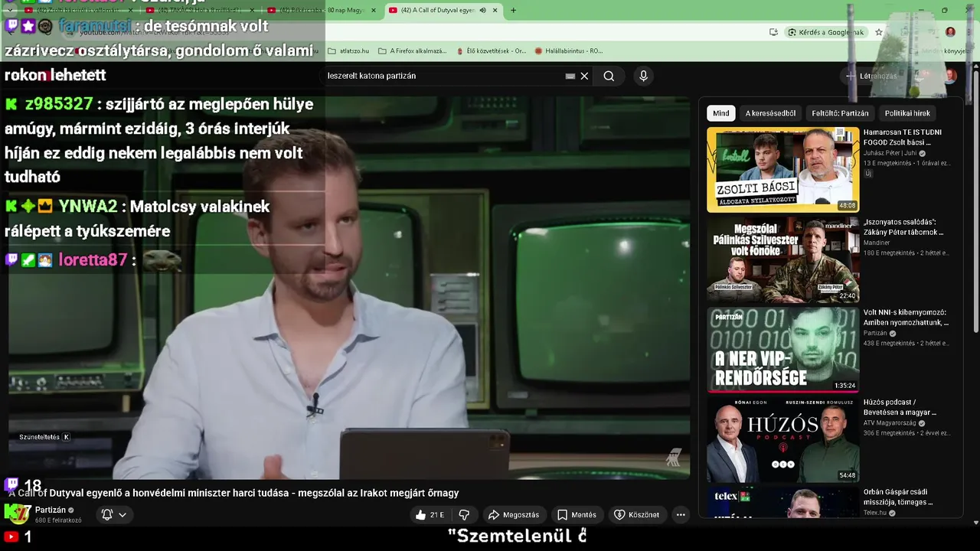Click the YouTube viewer count icon at bottom-left

click(x=11, y=537)
